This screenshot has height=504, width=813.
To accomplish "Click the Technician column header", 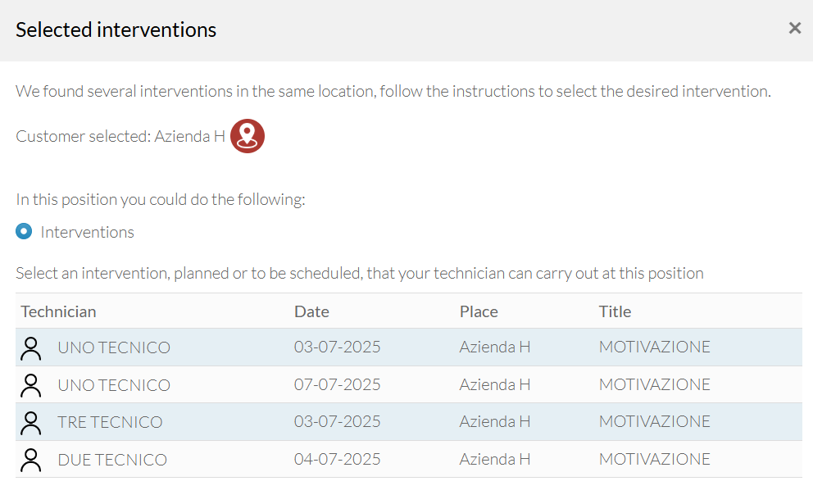I will (58, 311).
